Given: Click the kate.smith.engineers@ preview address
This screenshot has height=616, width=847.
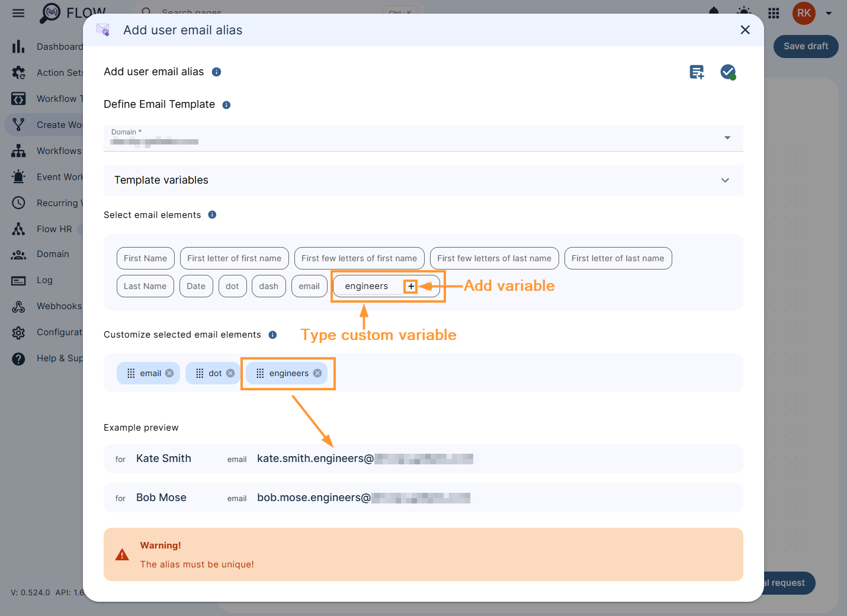Looking at the screenshot, I should click(315, 458).
